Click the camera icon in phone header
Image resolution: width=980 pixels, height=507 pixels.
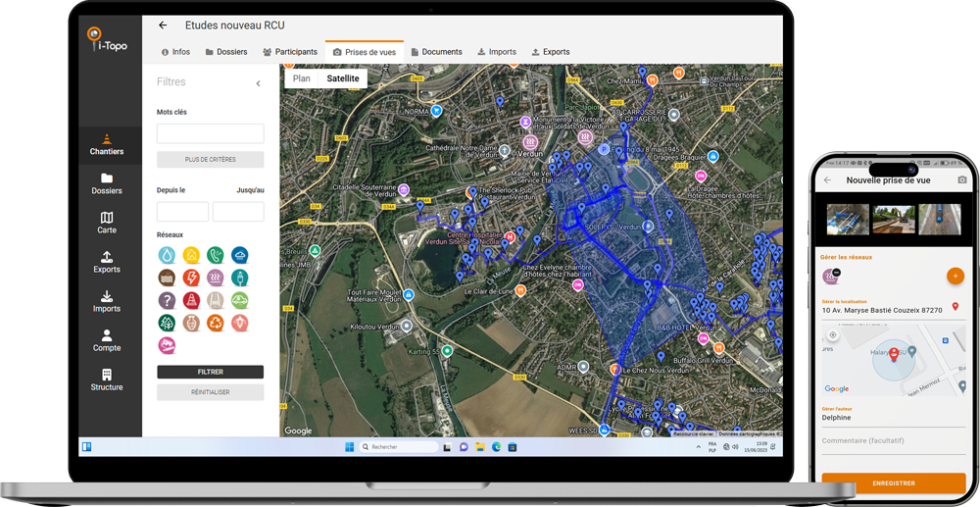click(x=961, y=180)
